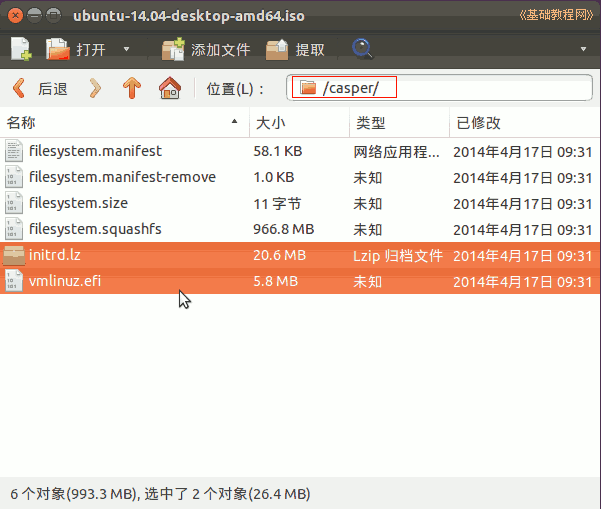601x509 pixels.
Task: Sort by the 类型 column header
Action: [x=399, y=123]
